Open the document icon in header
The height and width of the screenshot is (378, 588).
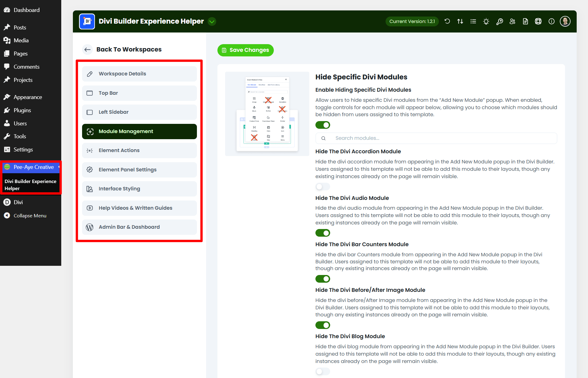point(525,21)
